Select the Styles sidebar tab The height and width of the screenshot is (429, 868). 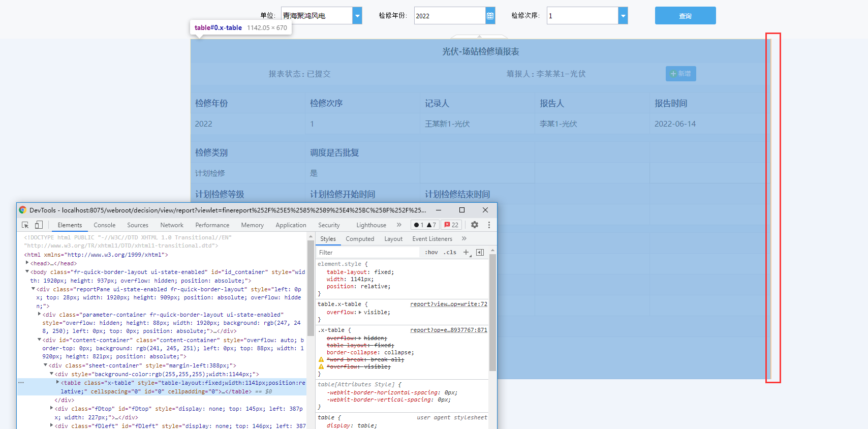click(x=328, y=239)
